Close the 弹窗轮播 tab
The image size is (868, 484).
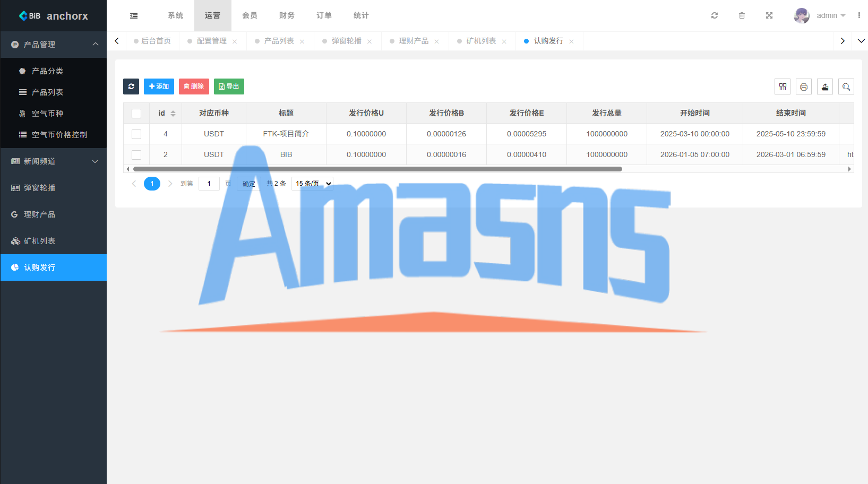click(369, 41)
